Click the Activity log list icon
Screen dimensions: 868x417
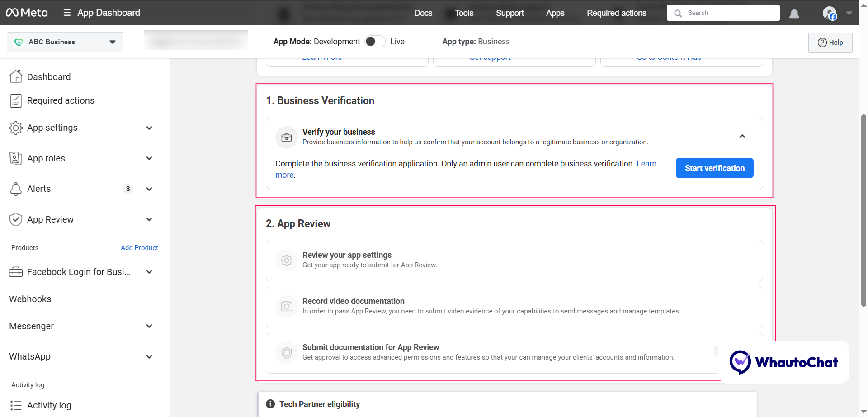point(16,405)
